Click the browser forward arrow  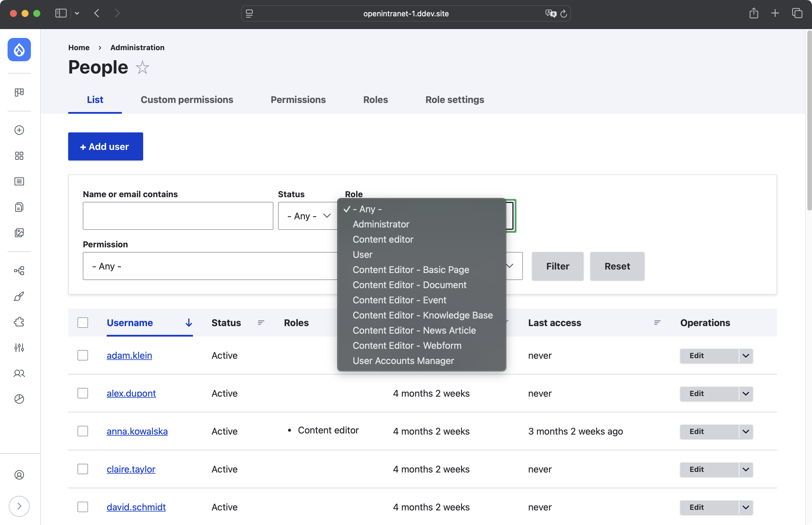(117, 13)
